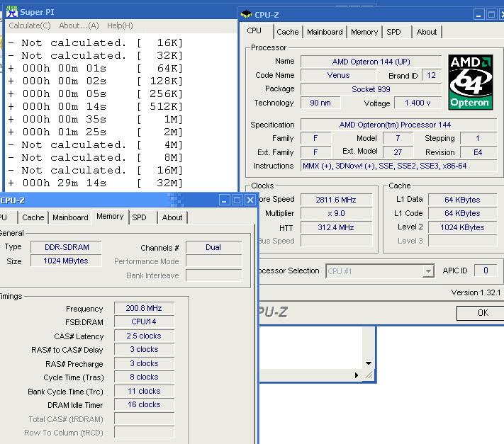504x444 pixels.
Task: Select Memory tab in CPU-Z memory window
Action: point(110,217)
